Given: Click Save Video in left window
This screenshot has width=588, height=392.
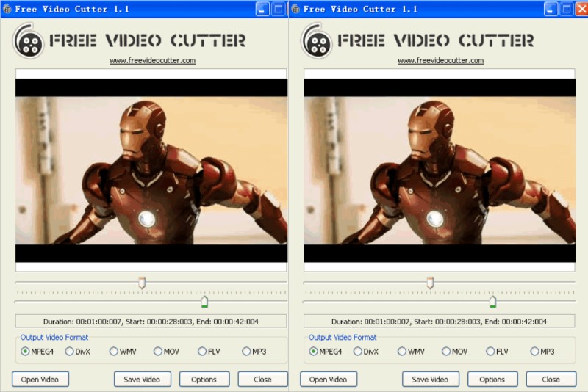Looking at the screenshot, I should point(142,380).
